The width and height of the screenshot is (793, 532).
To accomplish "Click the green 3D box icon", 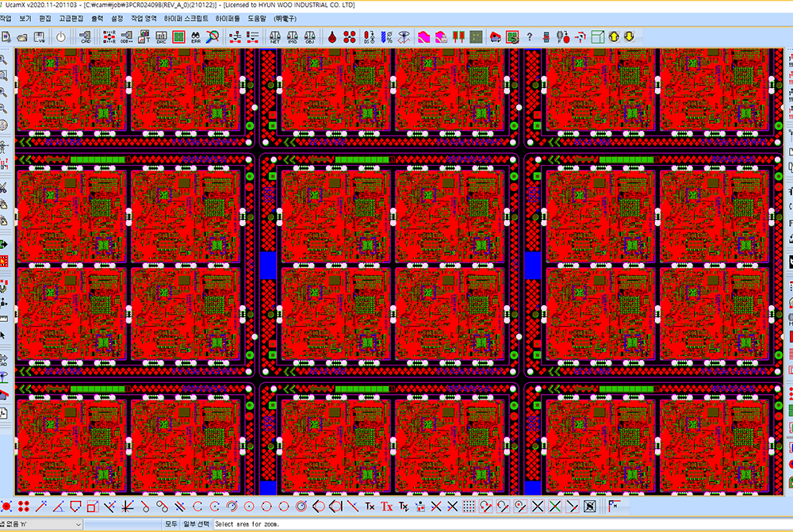I will pyautogui.click(x=597, y=37).
